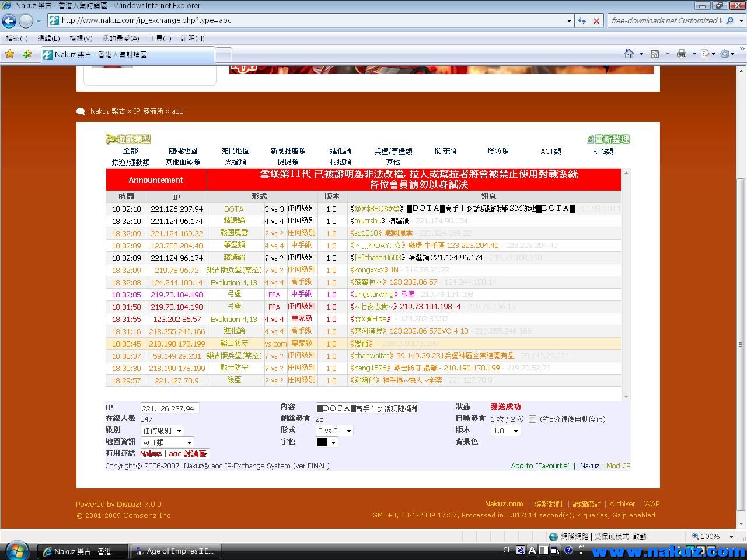Viewport: 747px width, 560px height.
Task: Go to the Home page icon
Action: click(629, 54)
